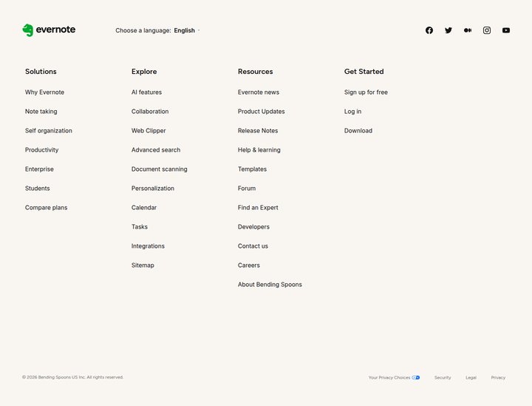Click the Explore column heading
This screenshot has height=406, width=532.
(x=144, y=72)
